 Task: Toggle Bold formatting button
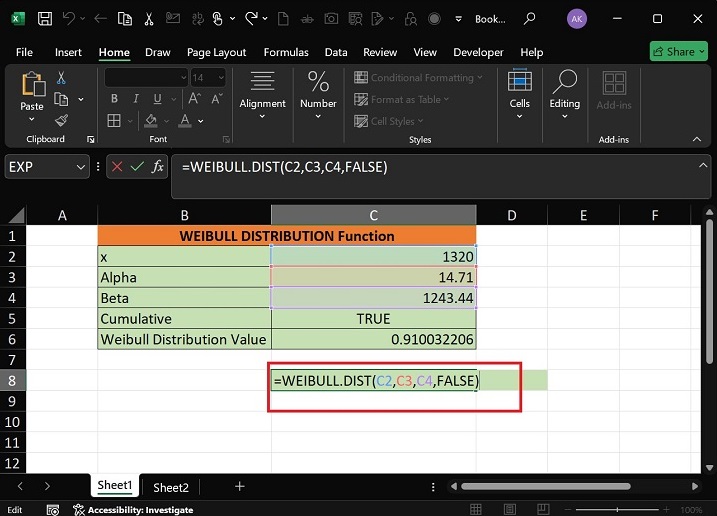114,99
